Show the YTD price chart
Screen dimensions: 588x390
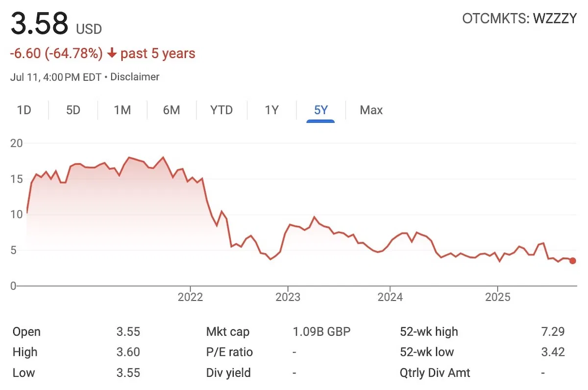coord(221,110)
